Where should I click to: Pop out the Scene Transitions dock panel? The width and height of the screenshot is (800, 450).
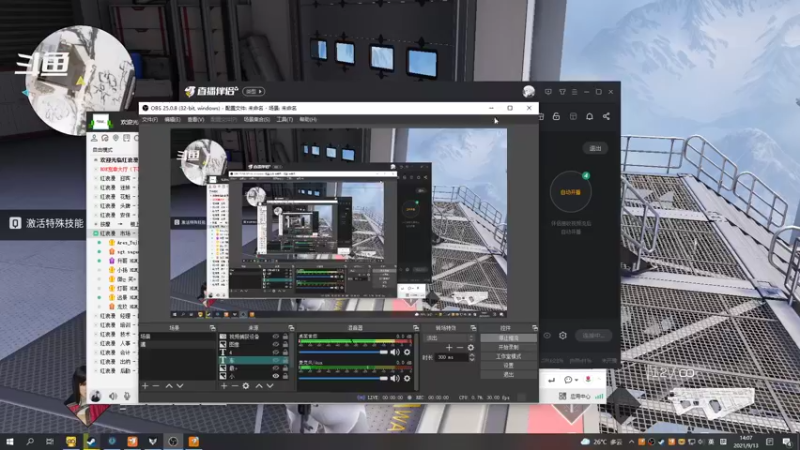(x=473, y=328)
